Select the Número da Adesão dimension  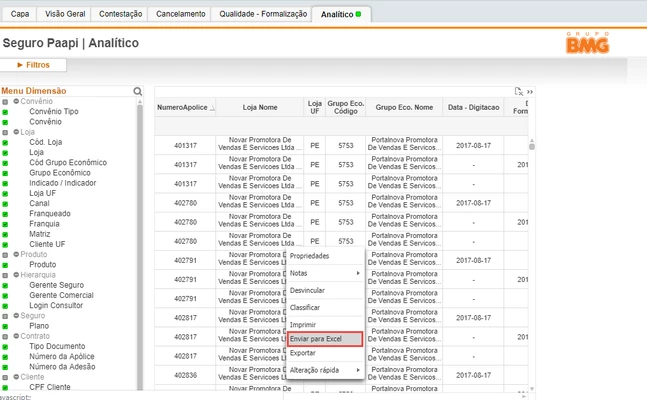click(x=62, y=367)
